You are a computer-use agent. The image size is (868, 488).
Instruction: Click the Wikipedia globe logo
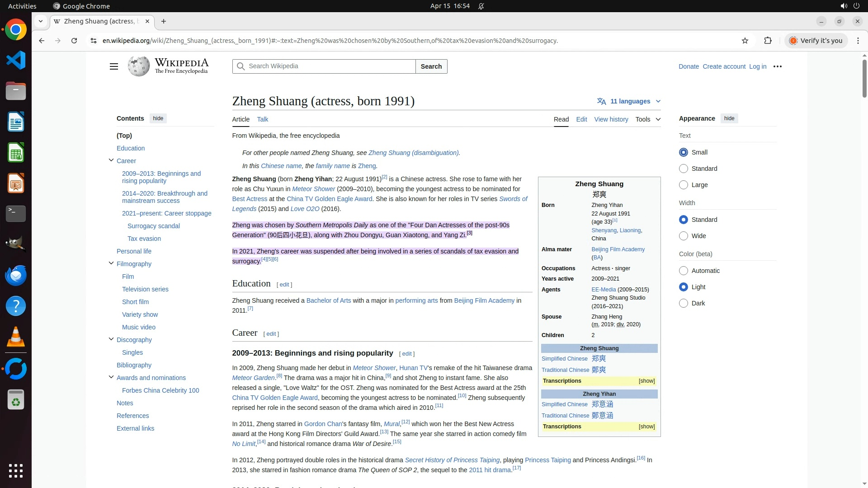pyautogui.click(x=138, y=66)
